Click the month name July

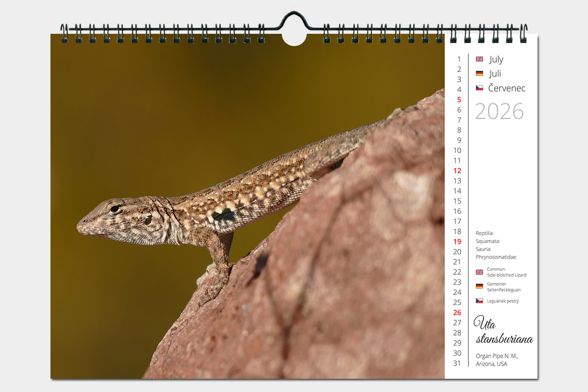496,59
